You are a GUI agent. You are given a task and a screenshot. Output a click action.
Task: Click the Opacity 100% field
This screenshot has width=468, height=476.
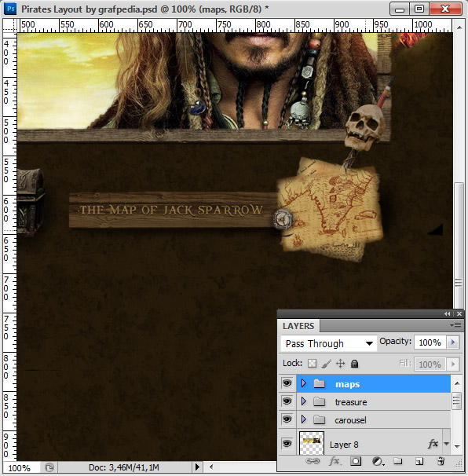click(x=430, y=342)
